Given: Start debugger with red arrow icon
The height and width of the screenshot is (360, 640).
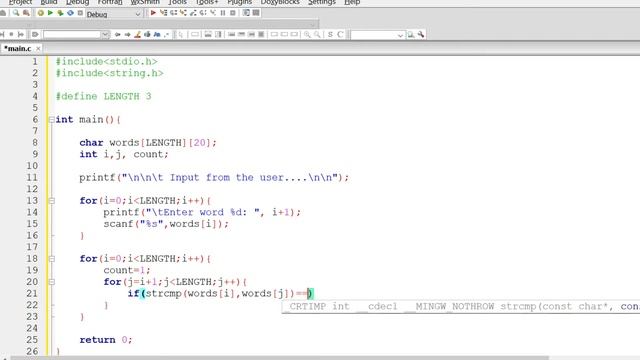Looking at the screenshot, I should (153, 13).
